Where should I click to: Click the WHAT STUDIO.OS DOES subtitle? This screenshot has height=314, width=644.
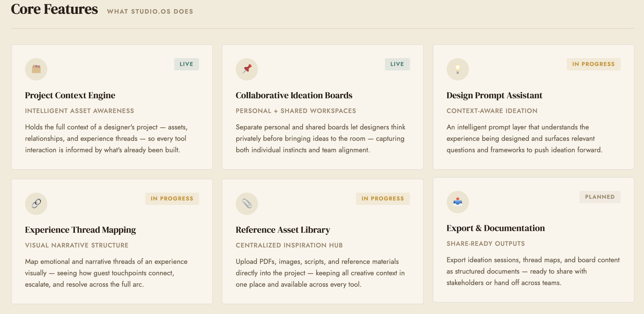pos(150,11)
